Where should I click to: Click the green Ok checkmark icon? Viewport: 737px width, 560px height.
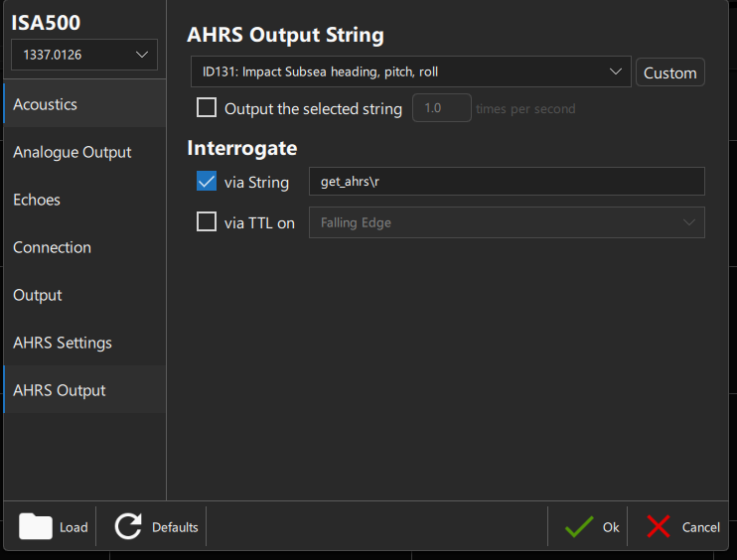point(579,527)
